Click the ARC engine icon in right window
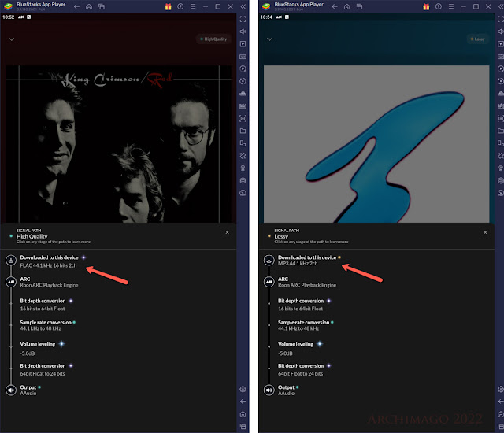Screen dimensions: 504x433 point(269,282)
